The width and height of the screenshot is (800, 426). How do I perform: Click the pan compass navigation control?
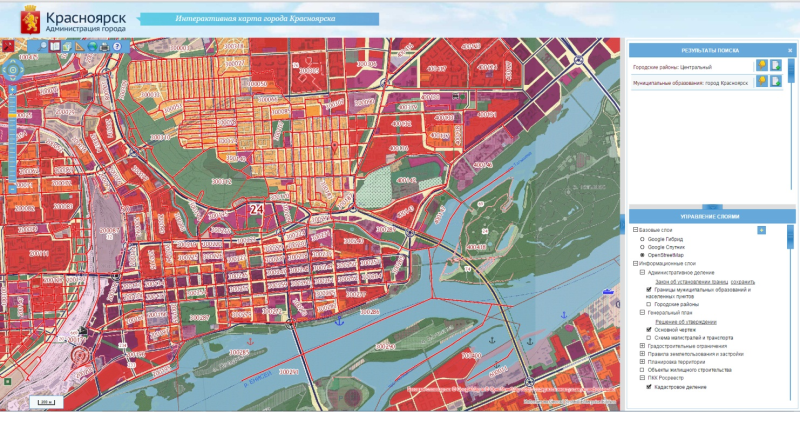point(12,71)
